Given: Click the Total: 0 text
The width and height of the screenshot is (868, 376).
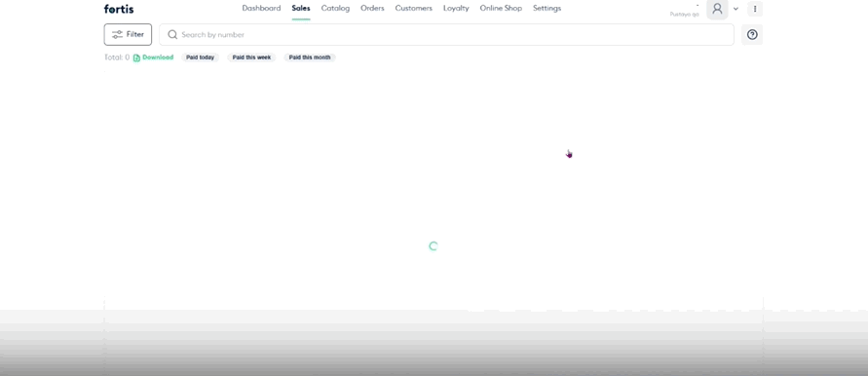Looking at the screenshot, I should [117, 57].
